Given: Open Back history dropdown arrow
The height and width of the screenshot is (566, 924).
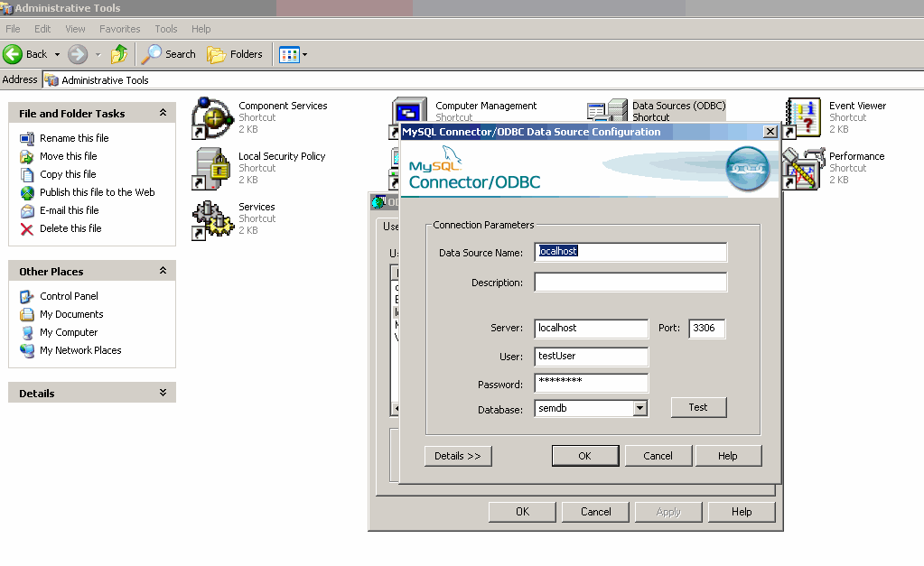Looking at the screenshot, I should pyautogui.click(x=57, y=55).
